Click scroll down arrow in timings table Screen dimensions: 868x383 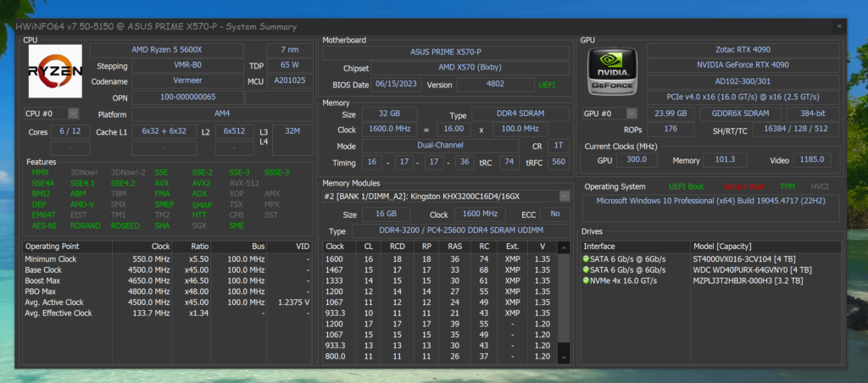tap(564, 357)
